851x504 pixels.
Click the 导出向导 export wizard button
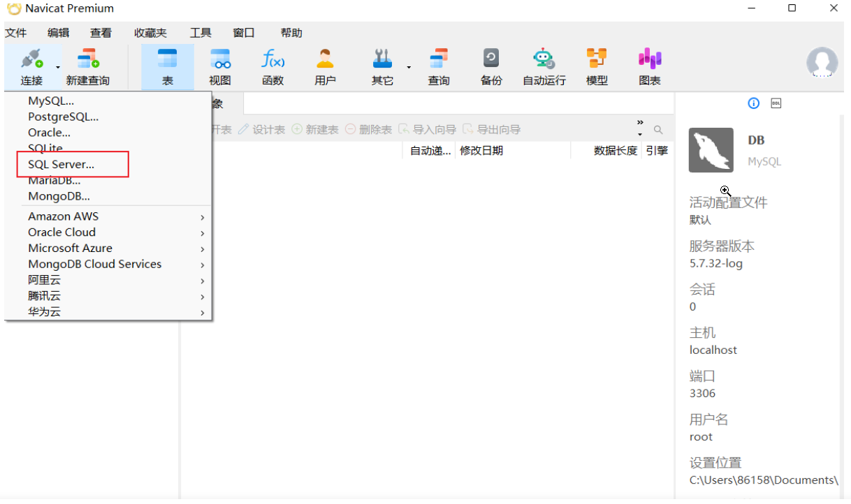491,130
